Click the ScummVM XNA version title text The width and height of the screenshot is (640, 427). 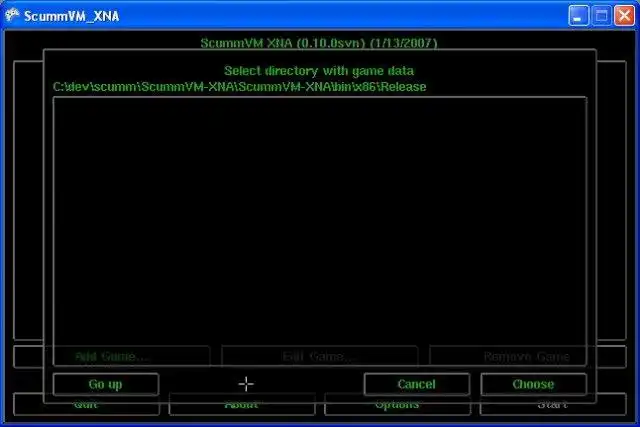tap(319, 43)
